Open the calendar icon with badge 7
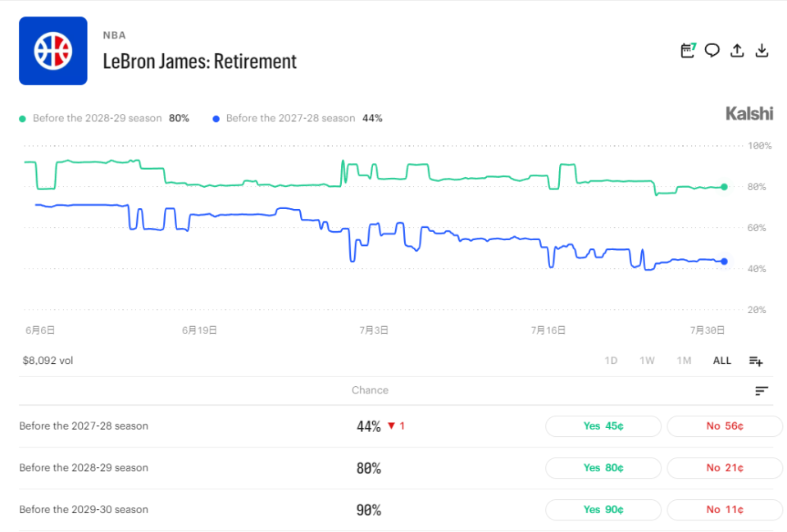Screen dimensions: 787x532 point(688,50)
